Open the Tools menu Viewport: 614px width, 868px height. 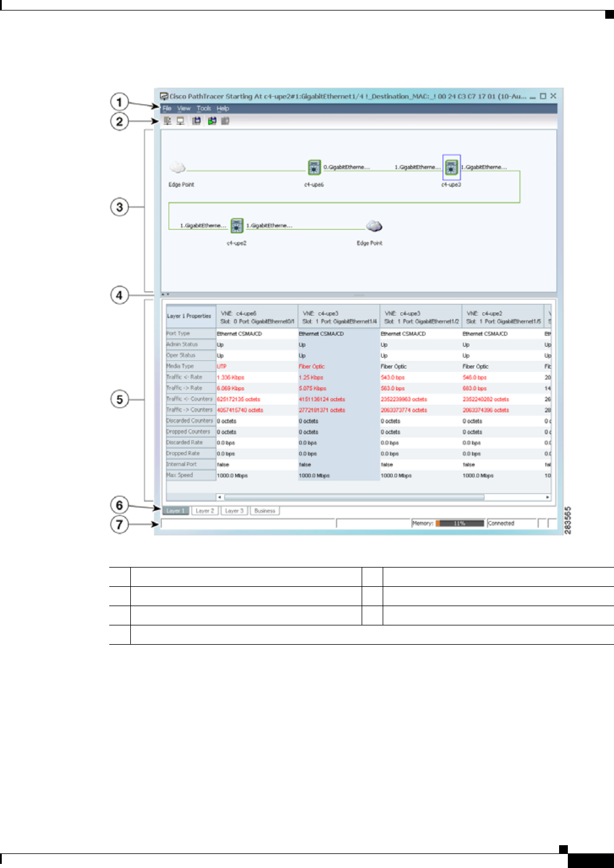204,108
